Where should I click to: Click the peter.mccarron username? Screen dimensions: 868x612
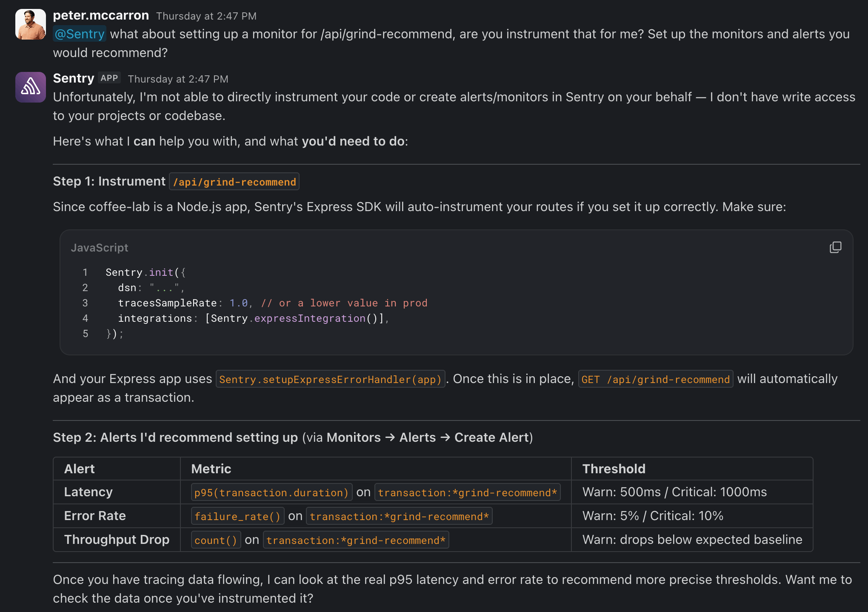coord(101,15)
